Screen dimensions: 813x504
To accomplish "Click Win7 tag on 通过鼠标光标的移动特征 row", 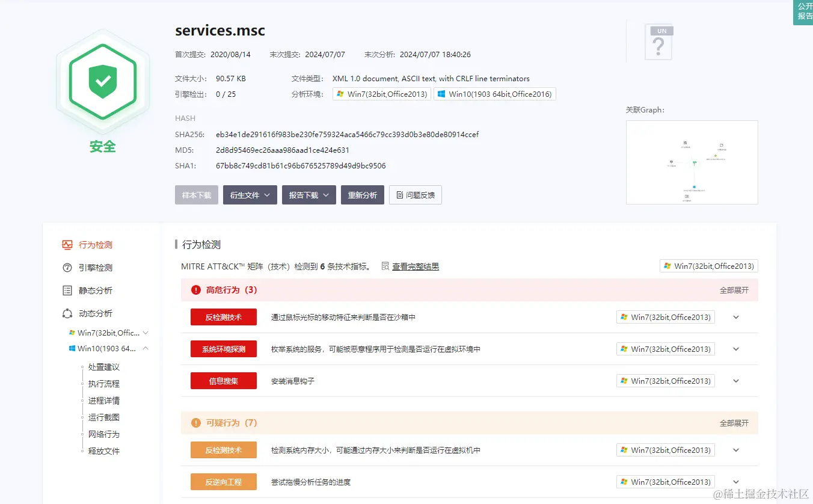I will point(666,317).
